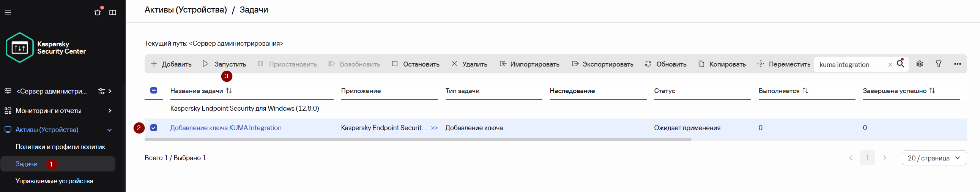Click the Приостановить pause button
The image size is (980, 192).
click(x=287, y=64)
